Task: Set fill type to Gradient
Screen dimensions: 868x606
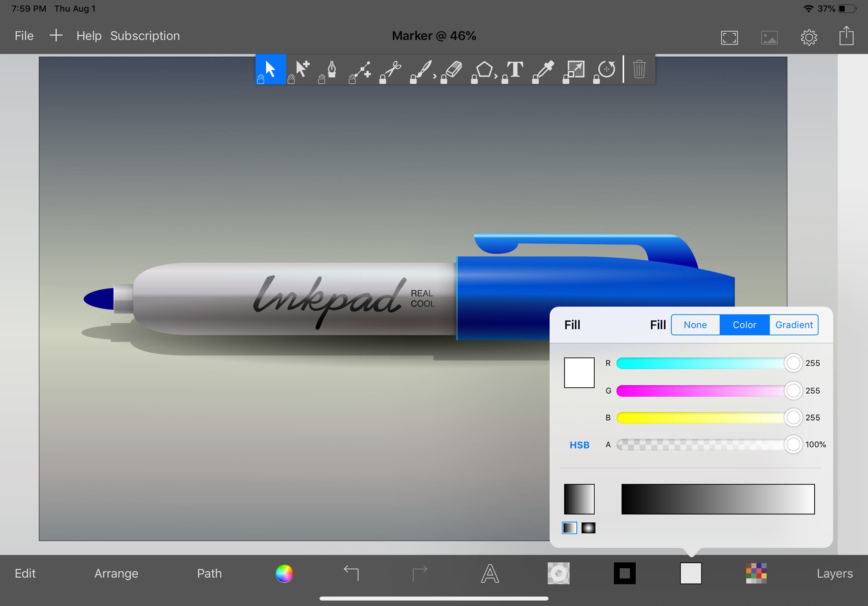Action: (x=794, y=325)
